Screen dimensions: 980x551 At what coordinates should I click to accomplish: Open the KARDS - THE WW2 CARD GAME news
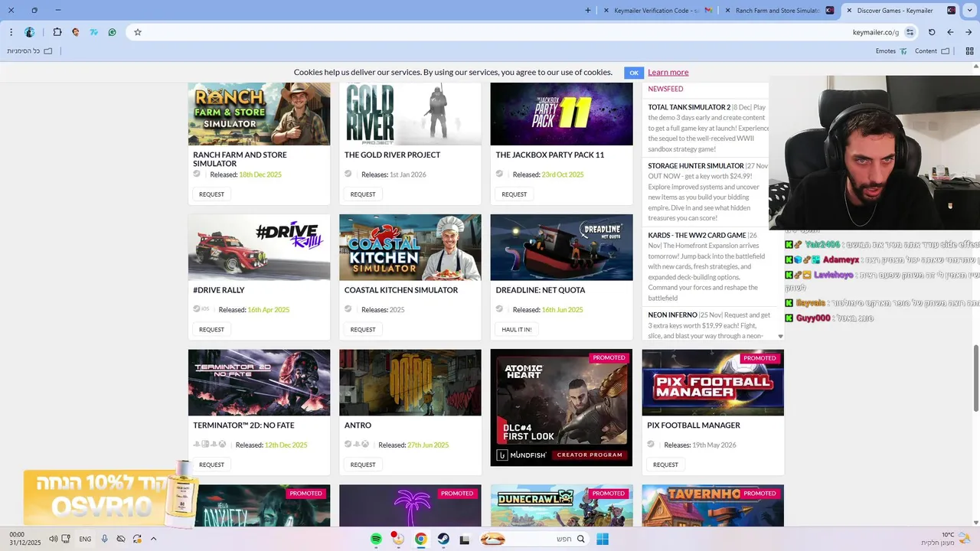(708, 266)
